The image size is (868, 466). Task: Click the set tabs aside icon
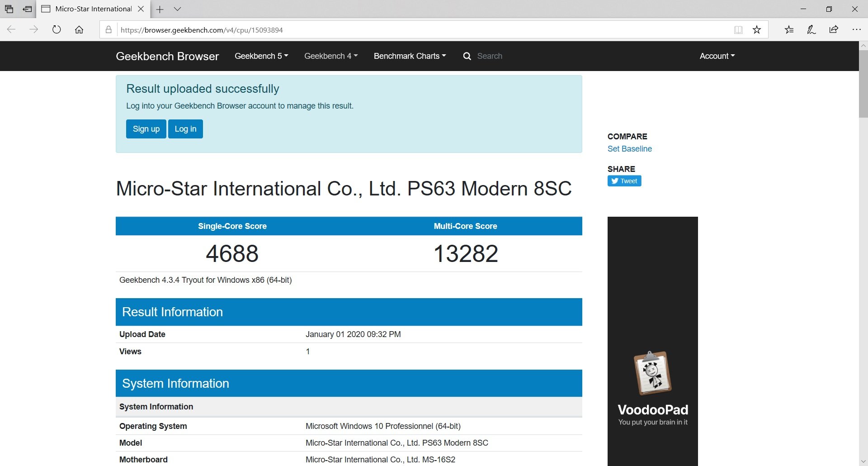tap(27, 9)
